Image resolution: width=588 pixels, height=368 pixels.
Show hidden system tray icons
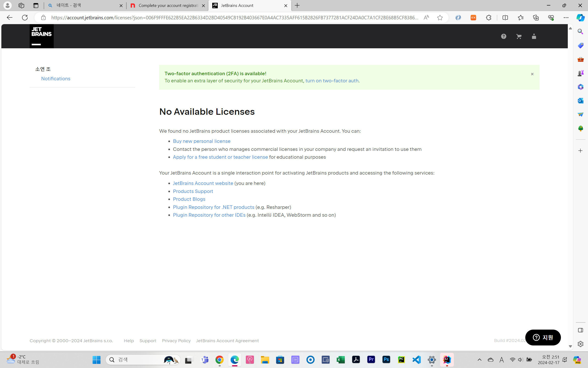coord(479,360)
